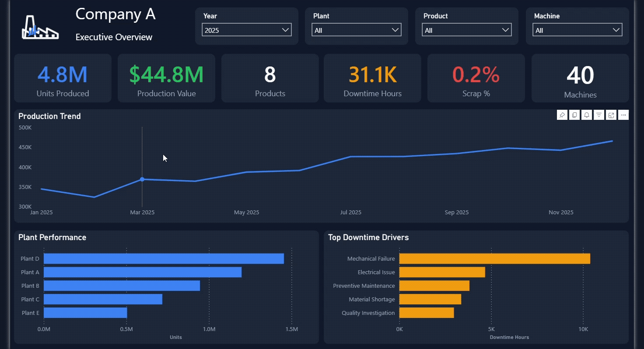Click the Mar 2025 data point marker

pyautogui.click(x=142, y=179)
